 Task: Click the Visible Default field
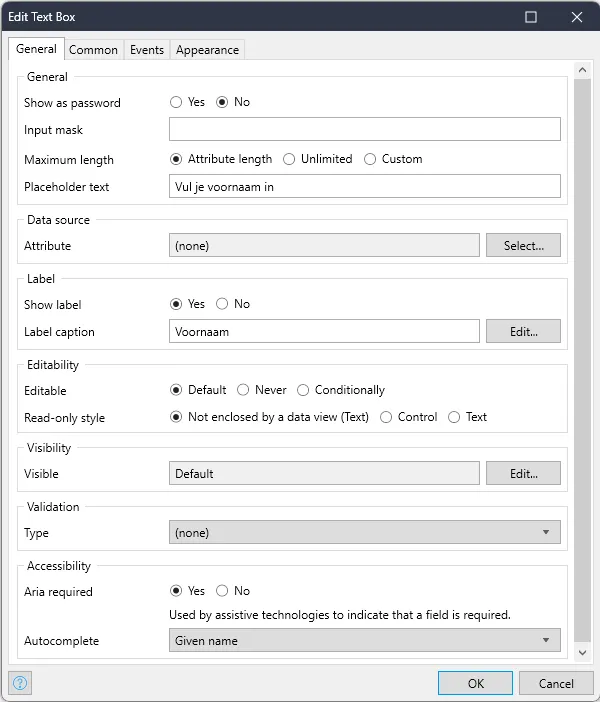[324, 473]
